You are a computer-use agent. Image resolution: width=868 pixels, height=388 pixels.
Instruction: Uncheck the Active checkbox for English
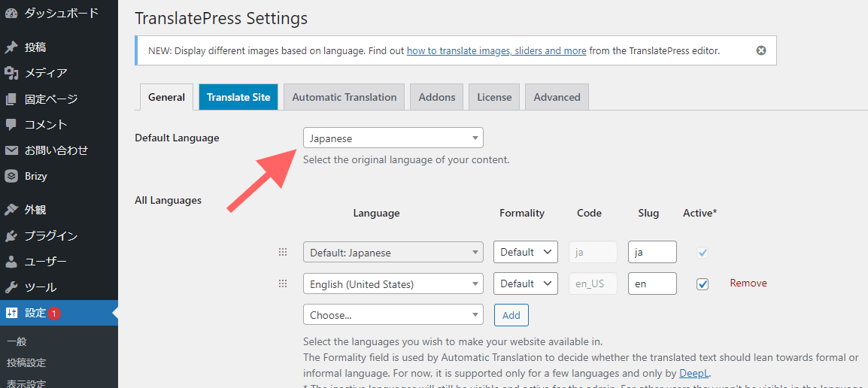(703, 284)
